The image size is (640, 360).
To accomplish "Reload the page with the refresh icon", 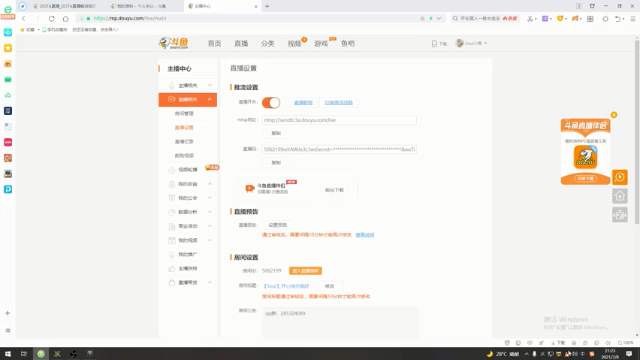I will pos(51,18).
